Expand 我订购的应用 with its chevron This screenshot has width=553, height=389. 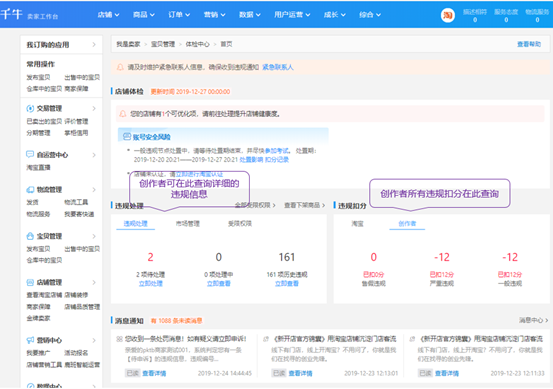94,44
